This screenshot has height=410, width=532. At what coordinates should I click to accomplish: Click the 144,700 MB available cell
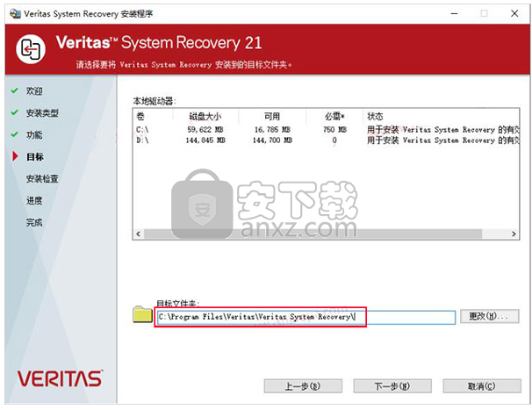272,140
